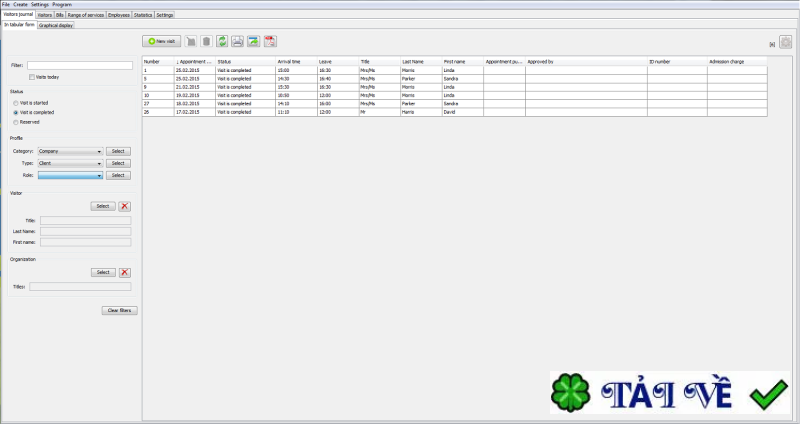
Task: Click the ID number column header
Action: [x=678, y=62]
